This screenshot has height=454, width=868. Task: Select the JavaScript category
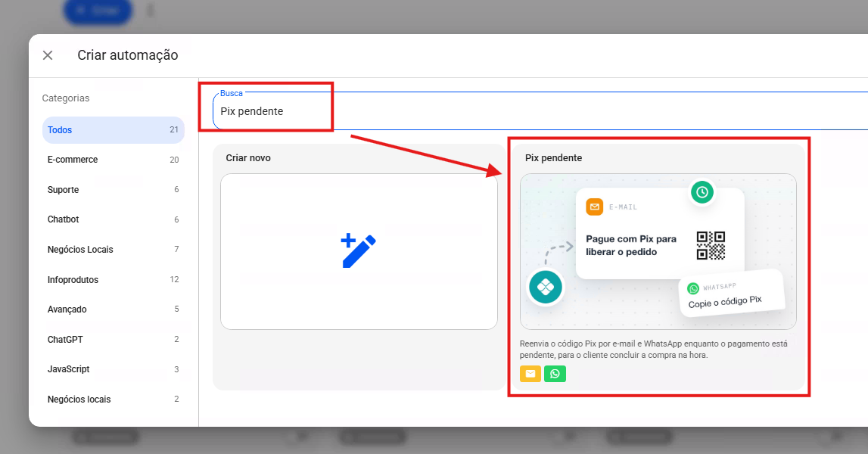[x=113, y=368]
